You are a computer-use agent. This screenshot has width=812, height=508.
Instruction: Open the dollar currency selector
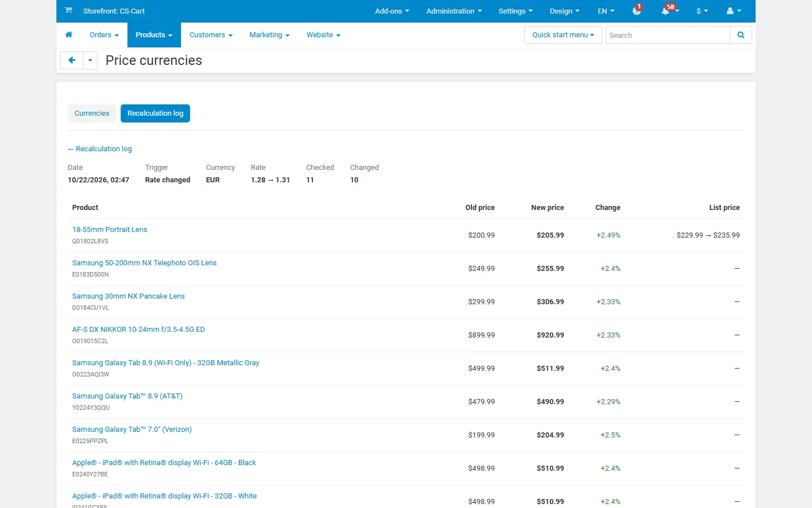click(702, 11)
